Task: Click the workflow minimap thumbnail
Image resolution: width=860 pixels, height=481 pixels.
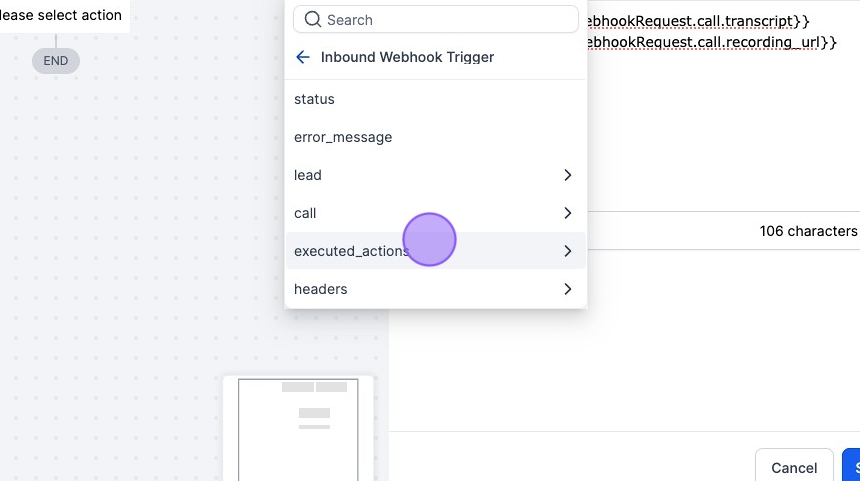Action: 298,430
